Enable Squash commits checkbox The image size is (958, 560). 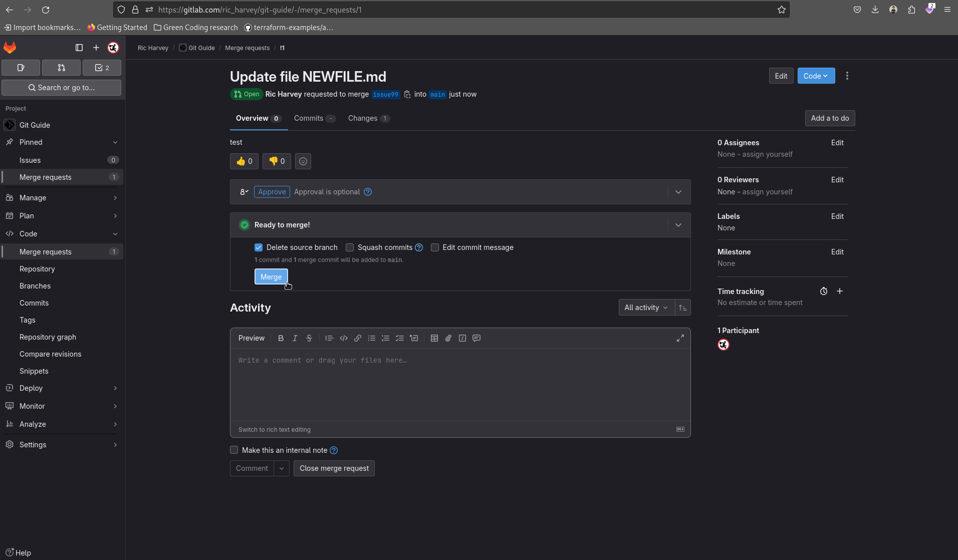(350, 247)
